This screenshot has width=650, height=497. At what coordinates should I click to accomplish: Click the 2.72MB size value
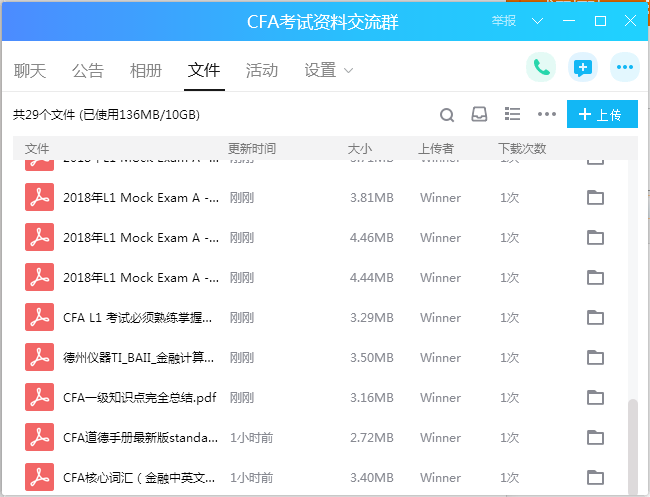pyautogui.click(x=371, y=438)
